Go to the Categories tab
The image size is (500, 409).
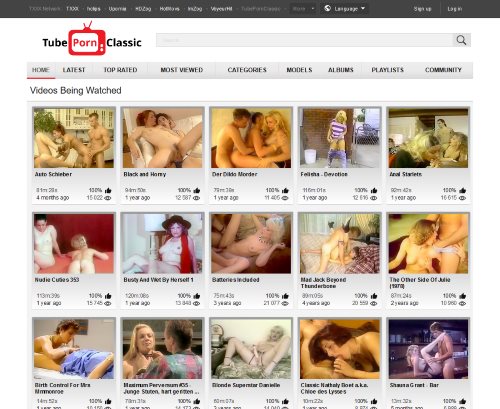247,70
